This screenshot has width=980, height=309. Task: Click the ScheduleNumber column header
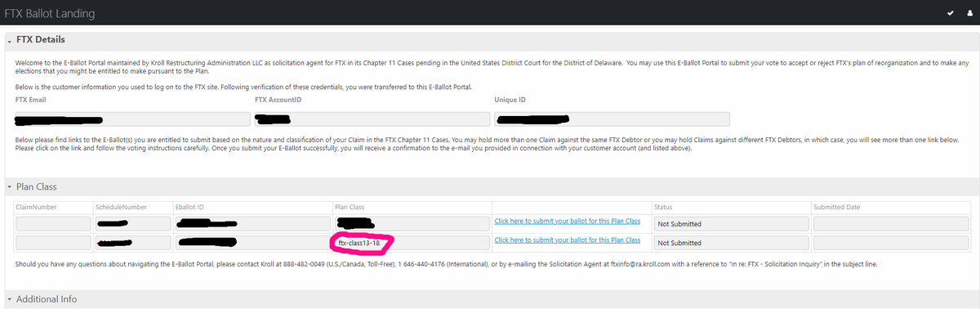121,207
